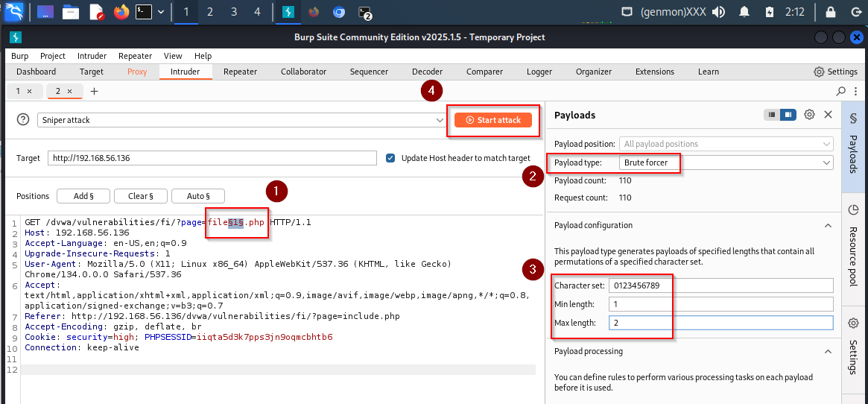Image resolution: width=868 pixels, height=404 pixels.
Task: Switch to the Extensions tab
Action: tap(654, 72)
